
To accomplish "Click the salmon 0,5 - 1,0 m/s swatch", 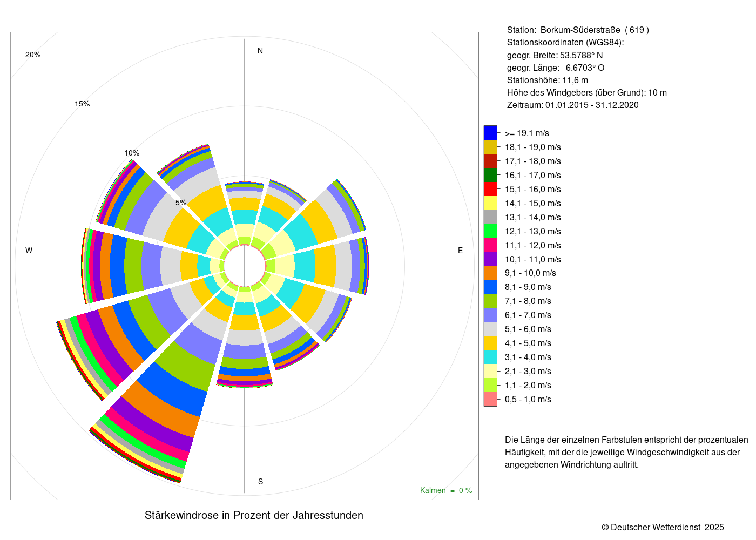I will tap(490, 399).
